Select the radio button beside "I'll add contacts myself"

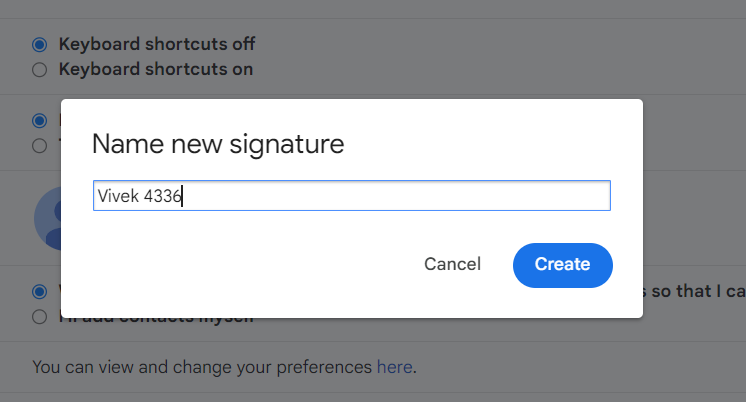coord(39,317)
